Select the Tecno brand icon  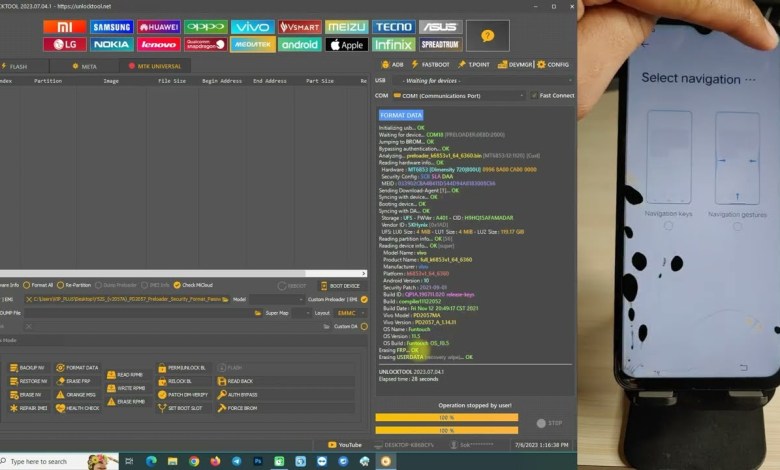tap(393, 27)
